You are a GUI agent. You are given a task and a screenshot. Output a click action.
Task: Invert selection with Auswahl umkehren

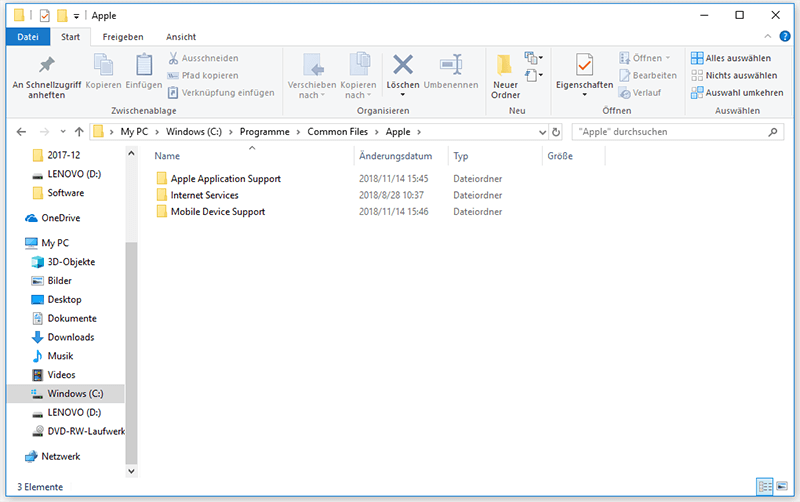[x=737, y=93]
